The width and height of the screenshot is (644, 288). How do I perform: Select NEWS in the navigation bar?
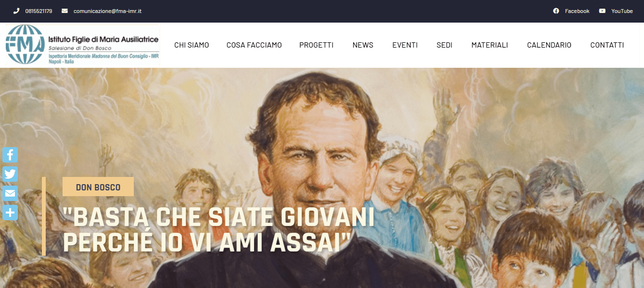[363, 45]
